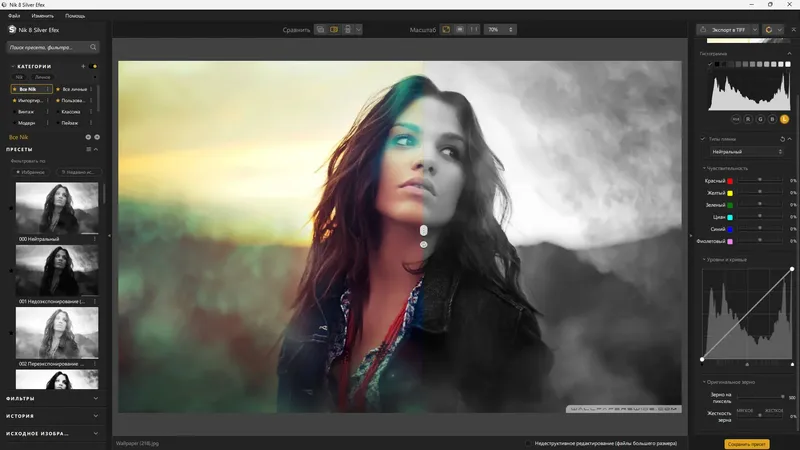Filter presets by recently used

(78, 172)
